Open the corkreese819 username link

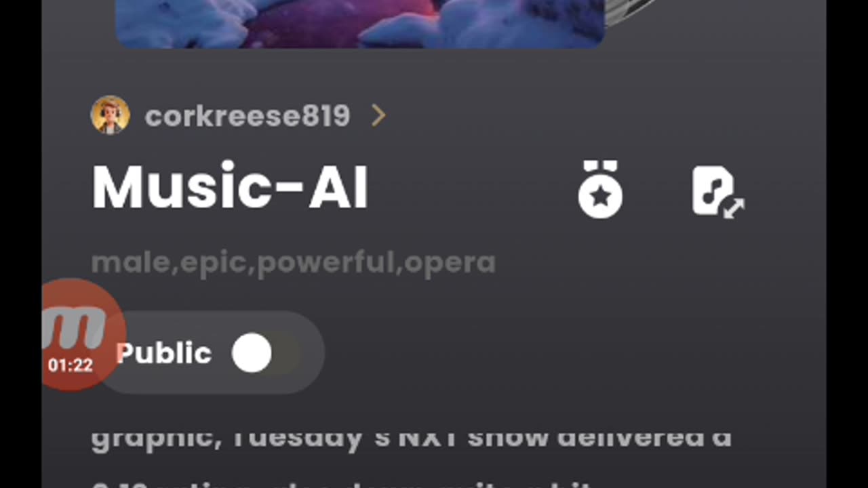248,116
